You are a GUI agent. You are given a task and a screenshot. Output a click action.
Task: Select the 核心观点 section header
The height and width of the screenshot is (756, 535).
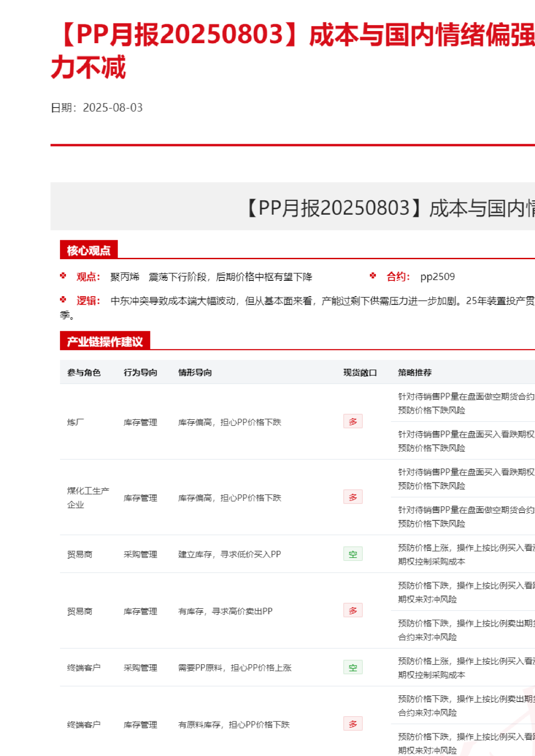(89, 250)
